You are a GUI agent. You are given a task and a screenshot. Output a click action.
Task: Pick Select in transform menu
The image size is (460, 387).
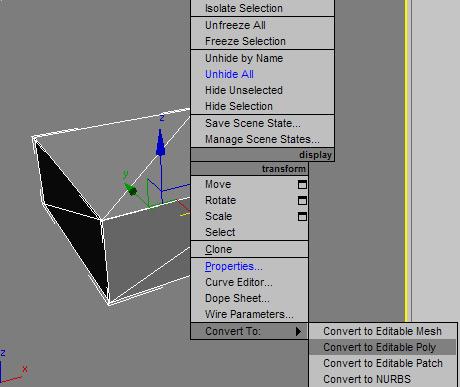[x=249, y=232]
